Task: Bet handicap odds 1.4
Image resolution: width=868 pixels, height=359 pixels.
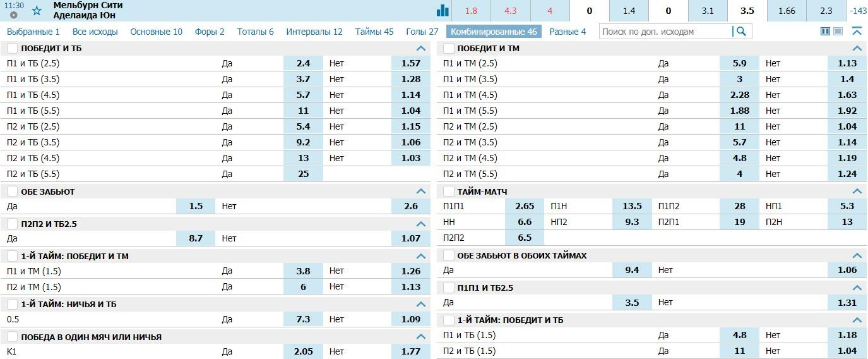Action: click(x=629, y=11)
